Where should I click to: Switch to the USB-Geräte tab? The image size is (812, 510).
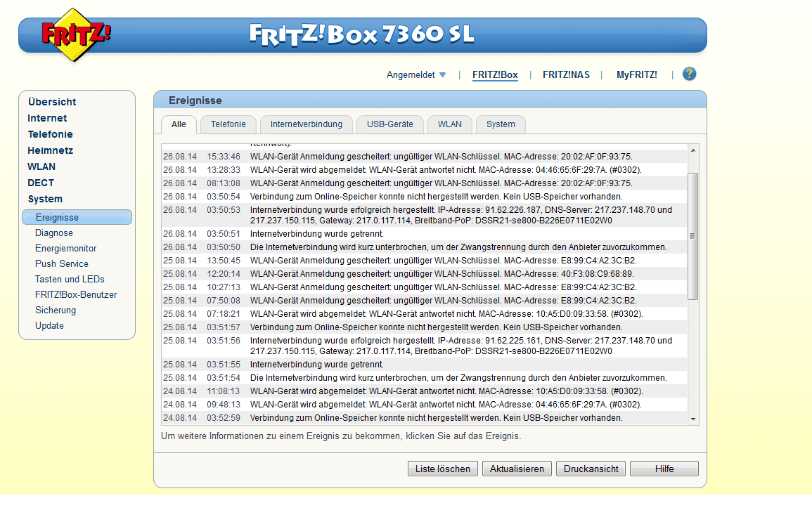(x=390, y=124)
